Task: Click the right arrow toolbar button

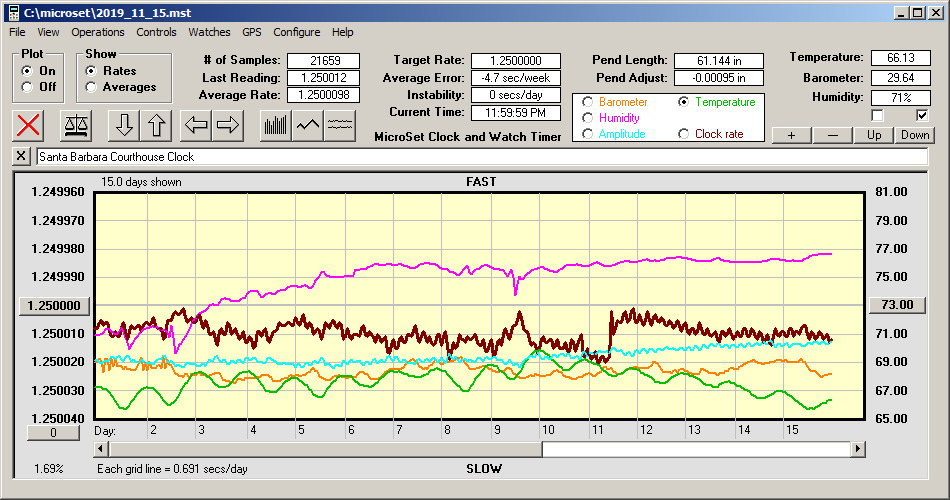Action: (228, 125)
